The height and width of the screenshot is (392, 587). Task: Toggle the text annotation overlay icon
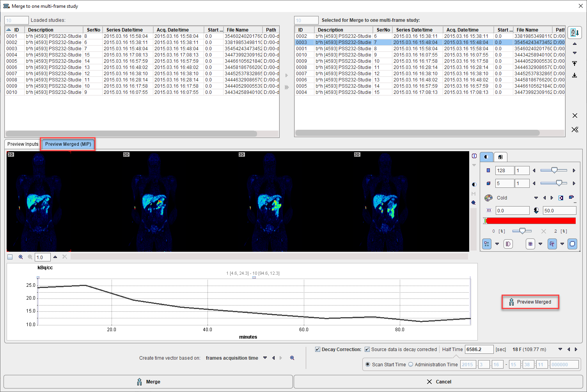coord(552,244)
